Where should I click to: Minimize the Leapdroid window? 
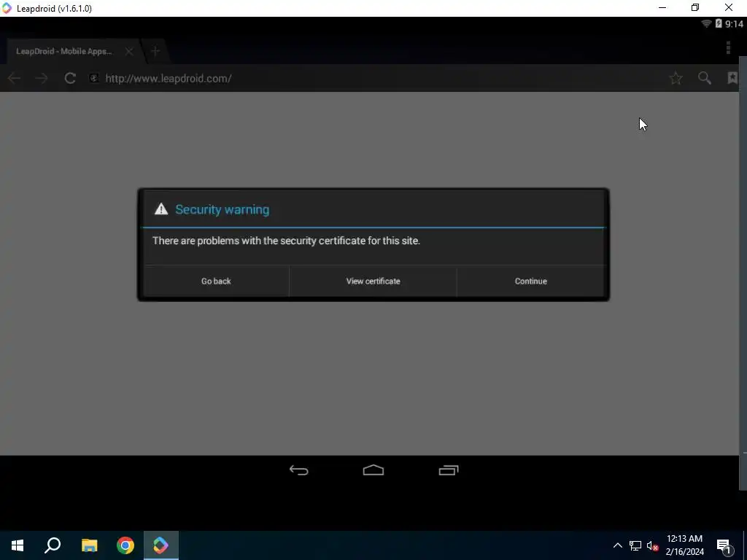662,8
